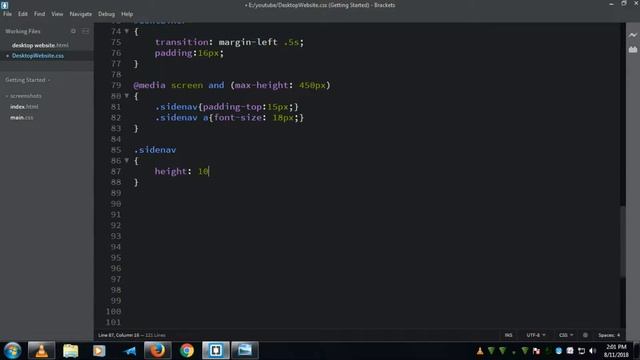The width and height of the screenshot is (640, 360).
Task: Change indentation via Spaces: 4
Action: click(x=609, y=335)
